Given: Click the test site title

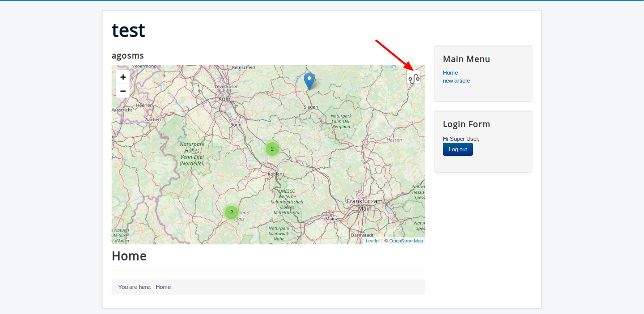Looking at the screenshot, I should pyautogui.click(x=129, y=30).
